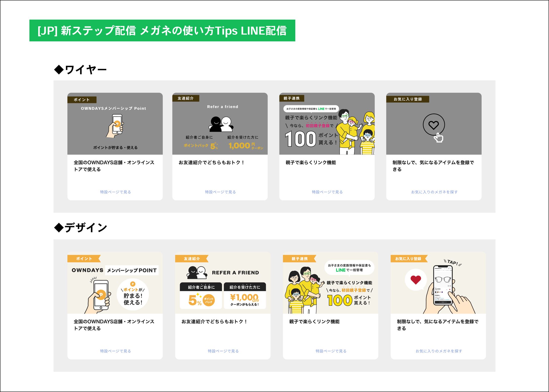This screenshot has width=549, height=392.
Task: Click wireframe caption ポイントが貯まる・使える
Action: (115, 148)
